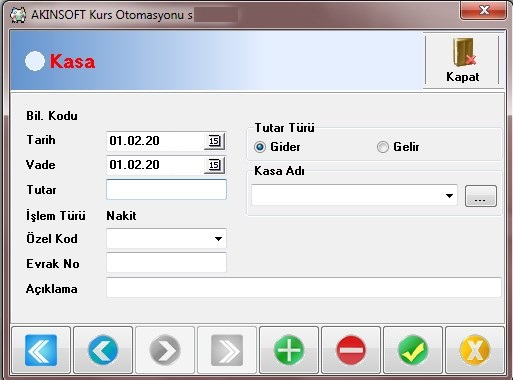Cancel changes with yellow X icon
This screenshot has width=513, height=380.
(475, 350)
